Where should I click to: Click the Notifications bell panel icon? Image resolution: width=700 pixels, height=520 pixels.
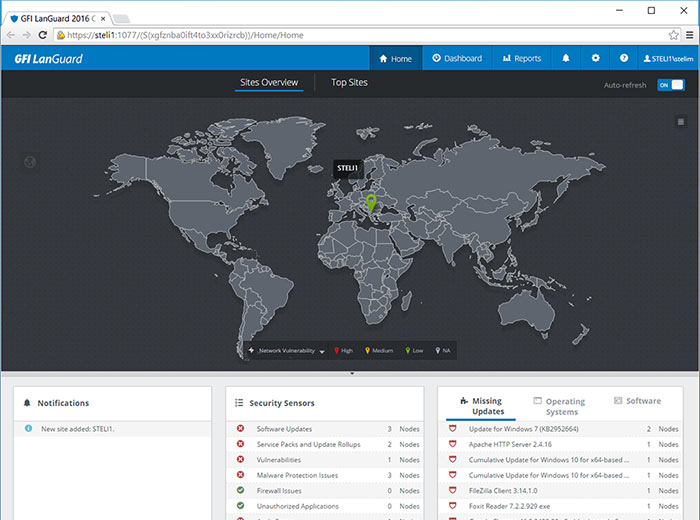tap(27, 403)
